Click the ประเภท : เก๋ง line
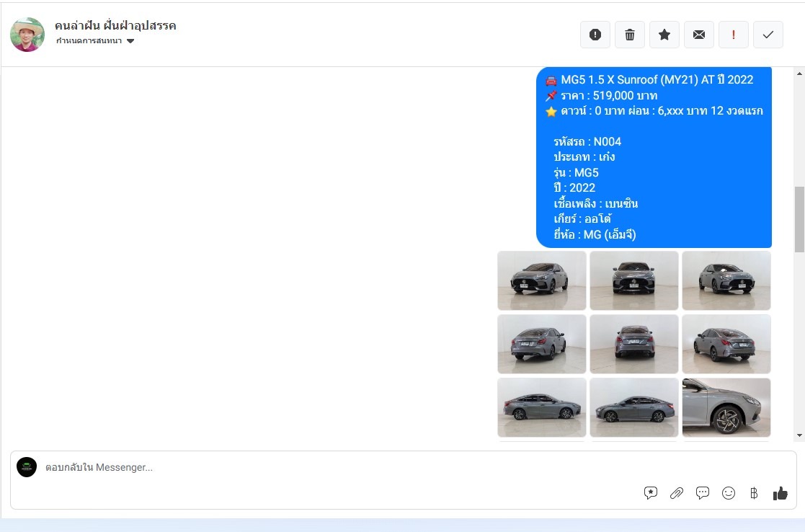This screenshot has height=532, width=805. [x=584, y=157]
